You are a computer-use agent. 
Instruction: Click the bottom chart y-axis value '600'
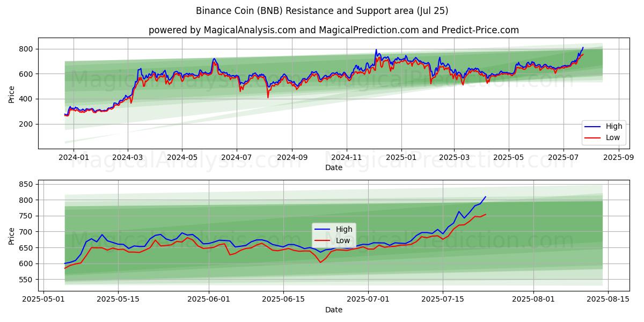(27, 264)
